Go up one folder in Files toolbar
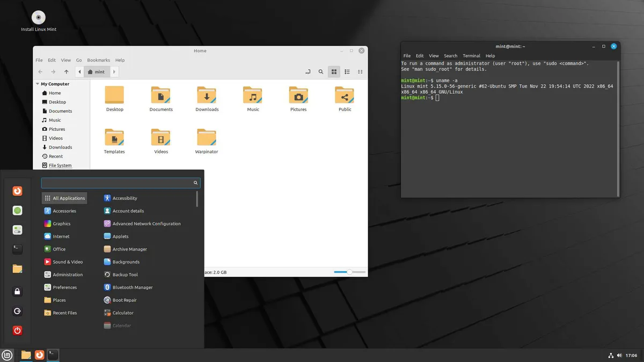The height and width of the screenshot is (362, 644). (67, 72)
